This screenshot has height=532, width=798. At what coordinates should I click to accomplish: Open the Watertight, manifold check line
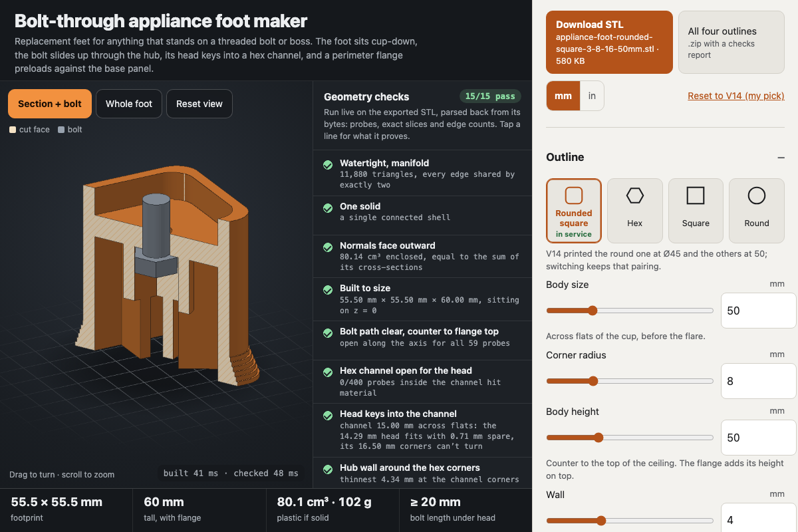(x=422, y=174)
